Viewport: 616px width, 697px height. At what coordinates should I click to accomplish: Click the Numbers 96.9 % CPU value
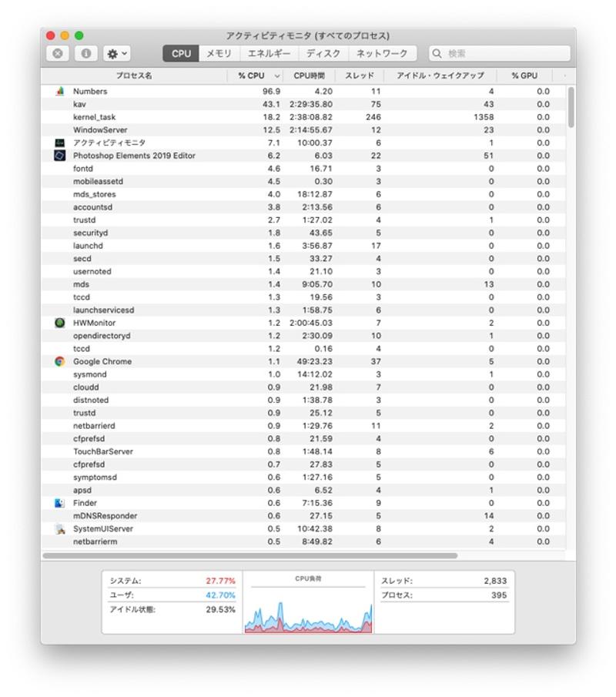(271, 91)
